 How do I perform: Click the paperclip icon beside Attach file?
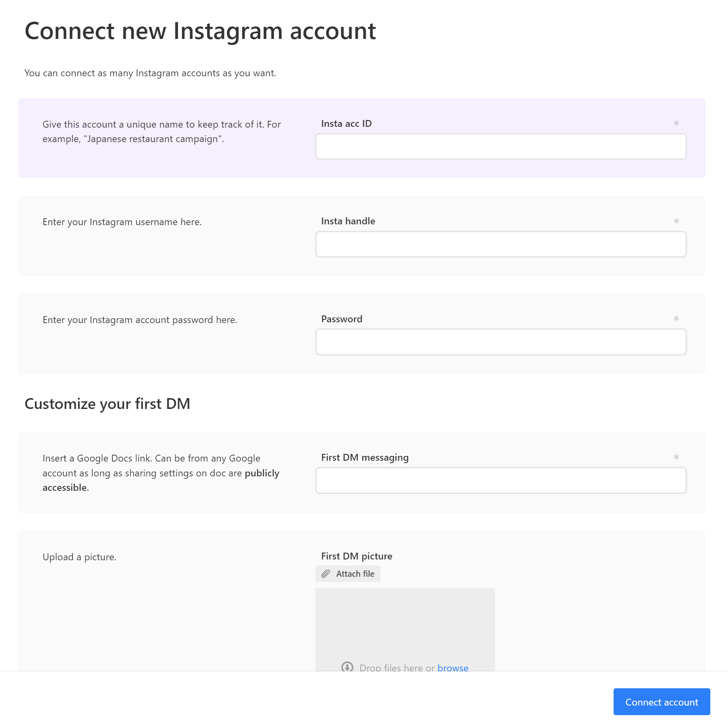click(326, 574)
